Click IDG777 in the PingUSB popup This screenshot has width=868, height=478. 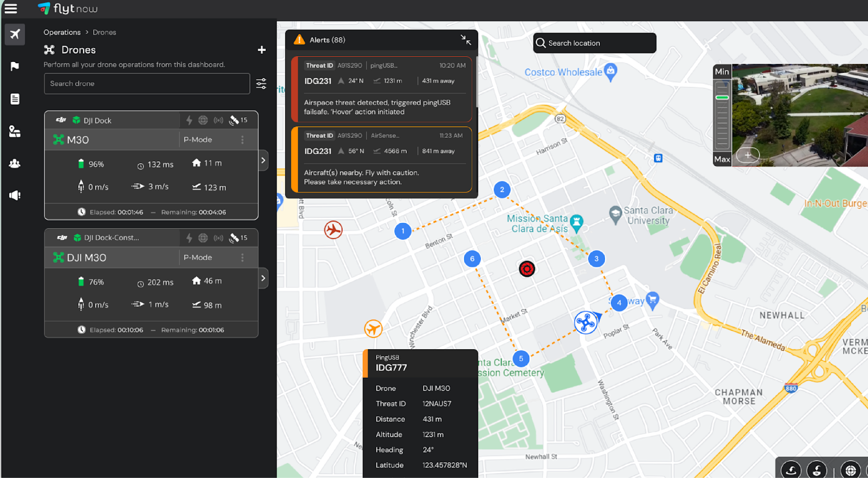point(392,368)
